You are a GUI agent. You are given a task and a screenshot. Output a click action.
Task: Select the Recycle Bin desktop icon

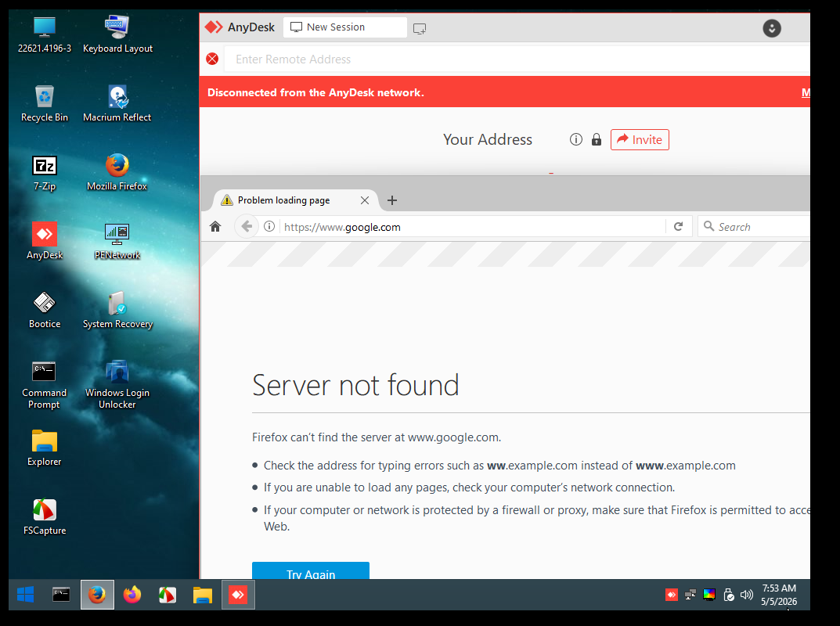click(x=45, y=103)
